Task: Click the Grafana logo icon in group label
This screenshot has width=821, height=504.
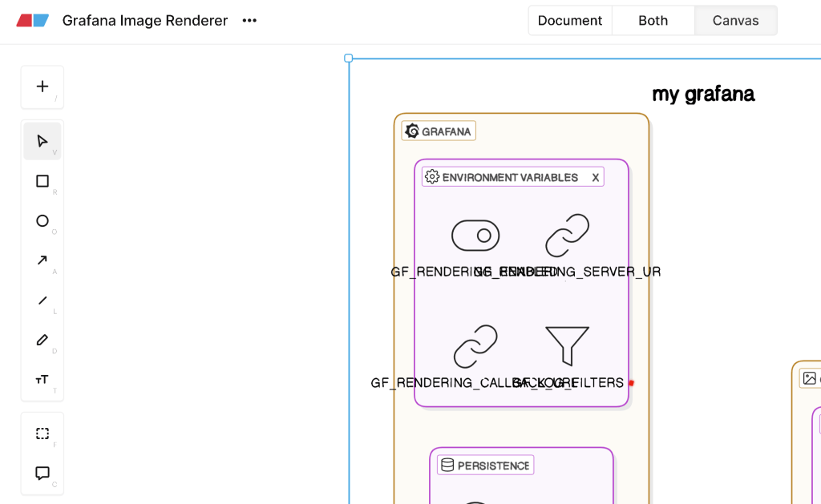Action: 413,131
